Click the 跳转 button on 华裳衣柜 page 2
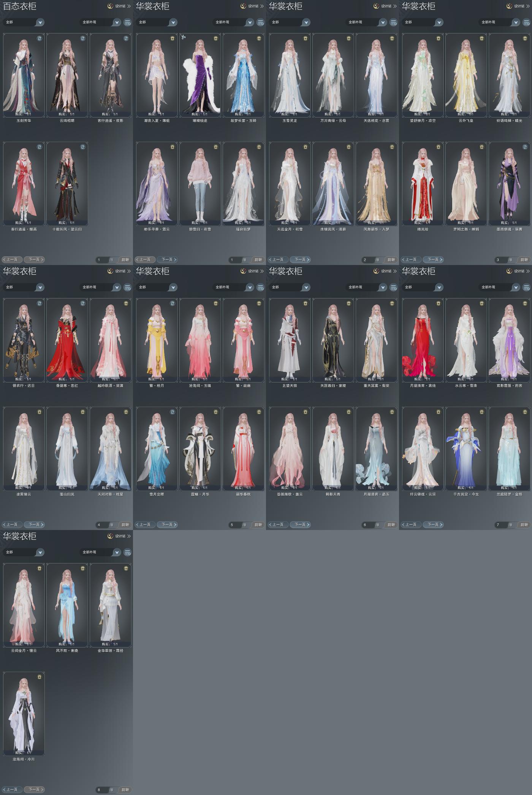The image size is (532, 795). pos(391,260)
